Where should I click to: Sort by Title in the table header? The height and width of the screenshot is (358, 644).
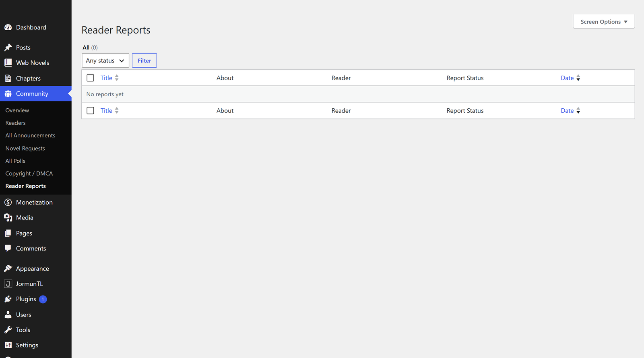point(109,78)
